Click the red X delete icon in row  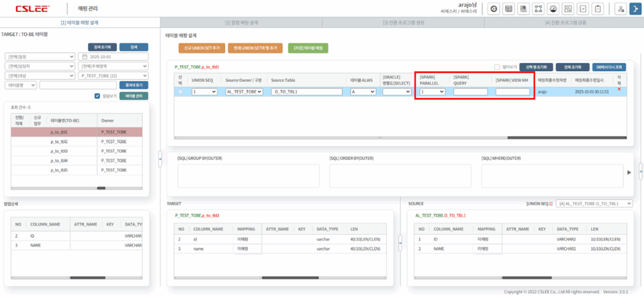click(619, 89)
